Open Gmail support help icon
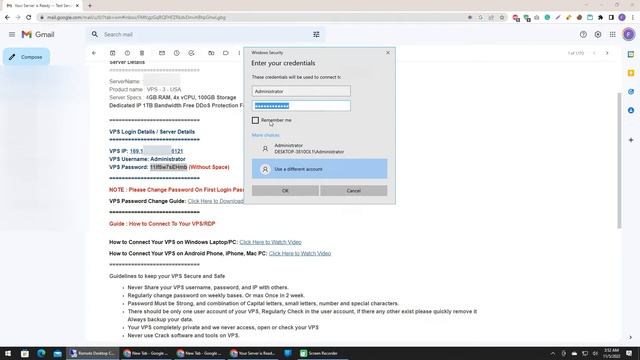 tap(583, 35)
